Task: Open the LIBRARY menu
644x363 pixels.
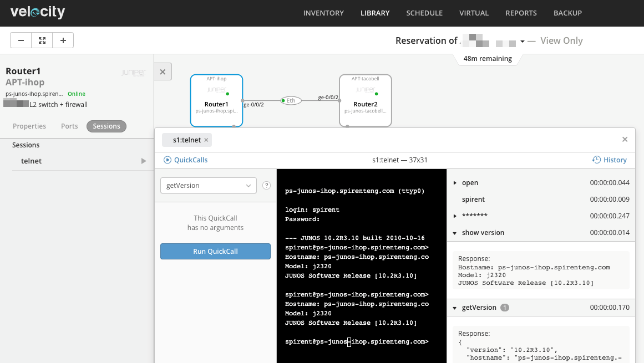Action: pos(375,13)
